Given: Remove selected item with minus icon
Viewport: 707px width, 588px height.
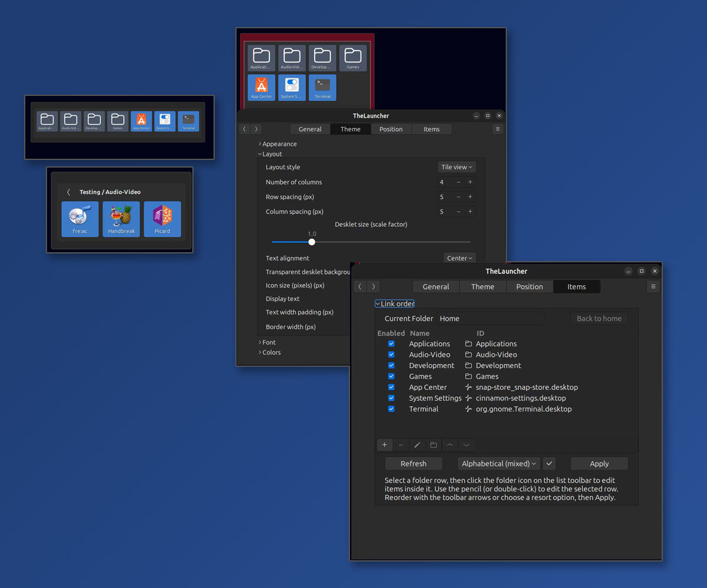Looking at the screenshot, I should [x=401, y=445].
